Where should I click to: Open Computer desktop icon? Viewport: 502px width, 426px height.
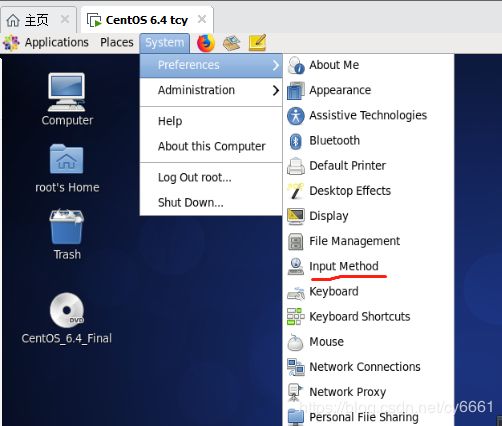(67, 92)
